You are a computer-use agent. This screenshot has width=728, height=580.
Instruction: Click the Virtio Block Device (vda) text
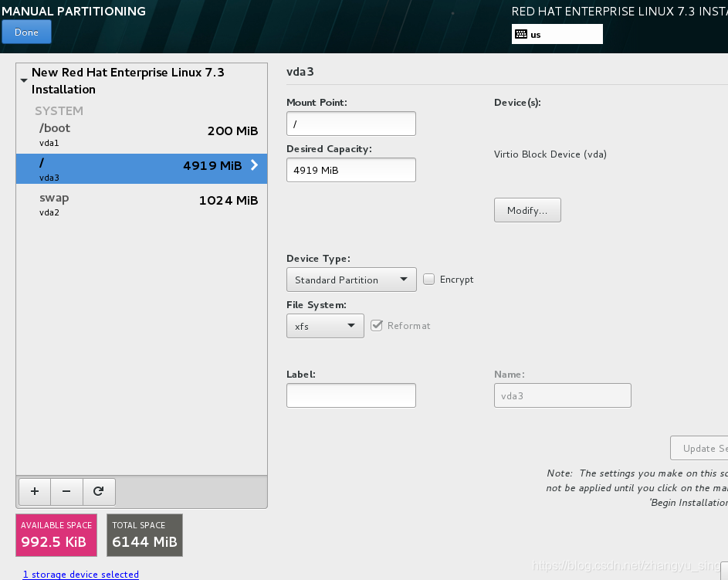point(550,154)
